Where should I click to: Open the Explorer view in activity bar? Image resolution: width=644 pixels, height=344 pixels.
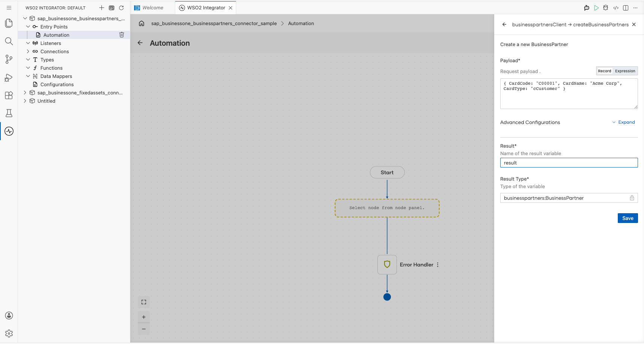(9, 23)
